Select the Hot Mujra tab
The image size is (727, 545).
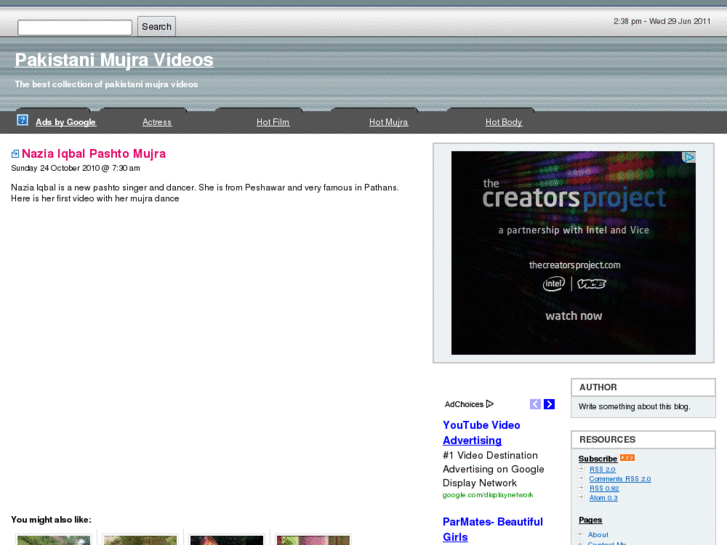388,122
